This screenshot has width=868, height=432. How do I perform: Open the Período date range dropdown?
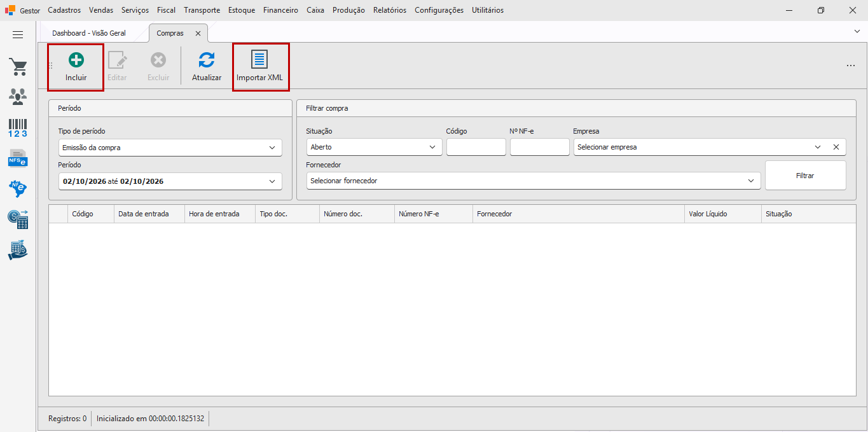[170, 181]
